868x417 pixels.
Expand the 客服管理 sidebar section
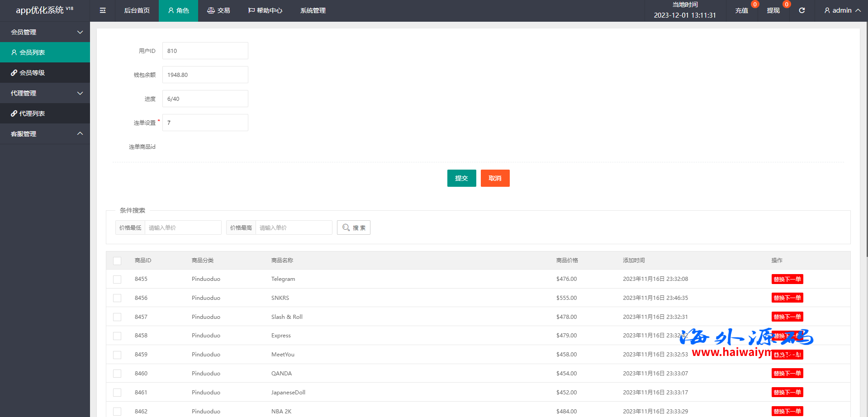tap(45, 134)
